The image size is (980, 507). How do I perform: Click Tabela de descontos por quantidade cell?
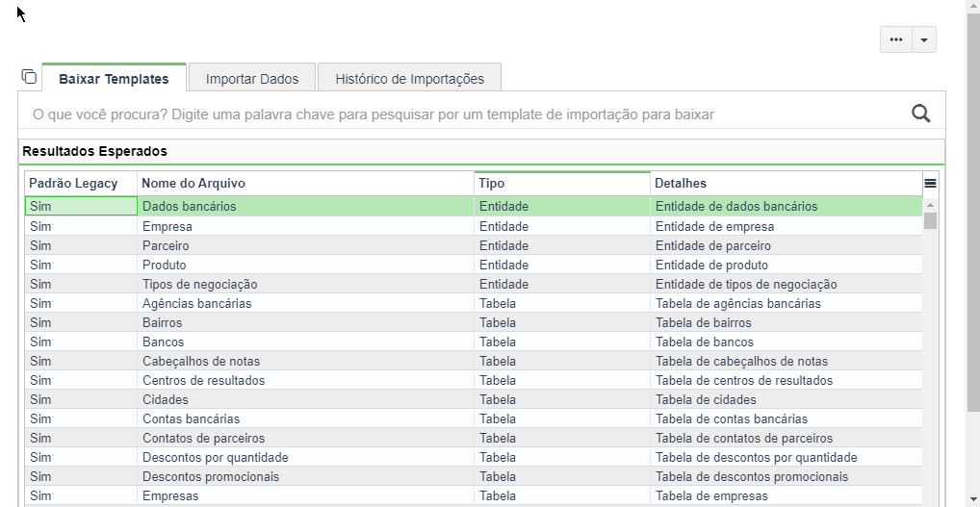787,458
